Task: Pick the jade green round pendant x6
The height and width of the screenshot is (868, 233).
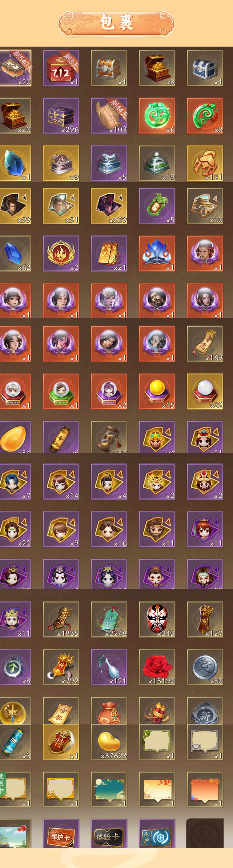Action: 157,115
